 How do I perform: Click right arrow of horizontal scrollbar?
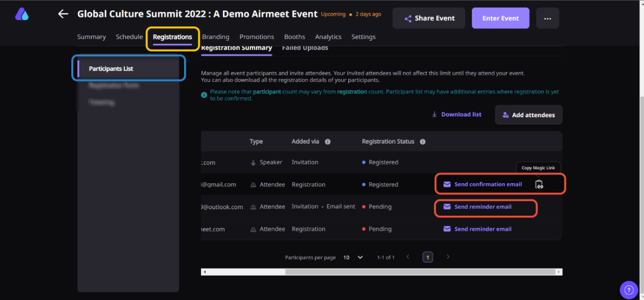(559, 272)
